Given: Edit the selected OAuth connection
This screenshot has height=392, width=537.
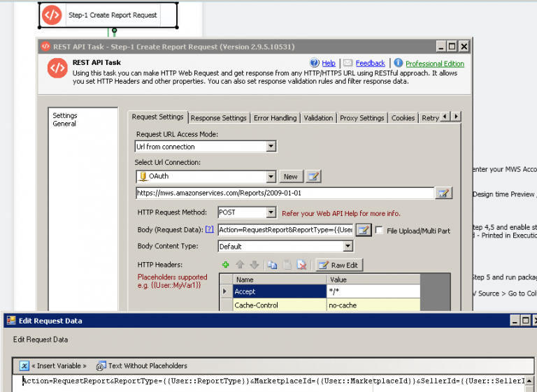Looking at the screenshot, I should point(313,177).
